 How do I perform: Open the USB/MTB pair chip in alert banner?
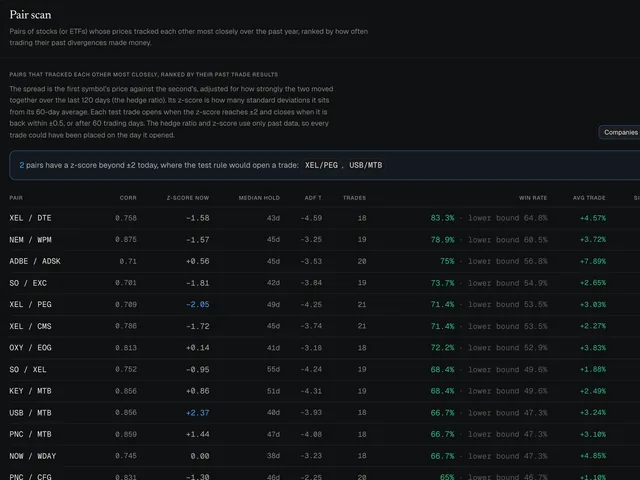(365, 165)
